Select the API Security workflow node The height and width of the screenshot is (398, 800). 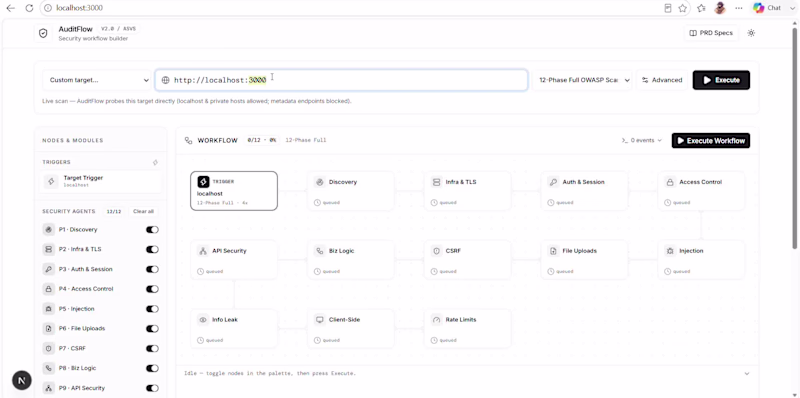coord(234,260)
